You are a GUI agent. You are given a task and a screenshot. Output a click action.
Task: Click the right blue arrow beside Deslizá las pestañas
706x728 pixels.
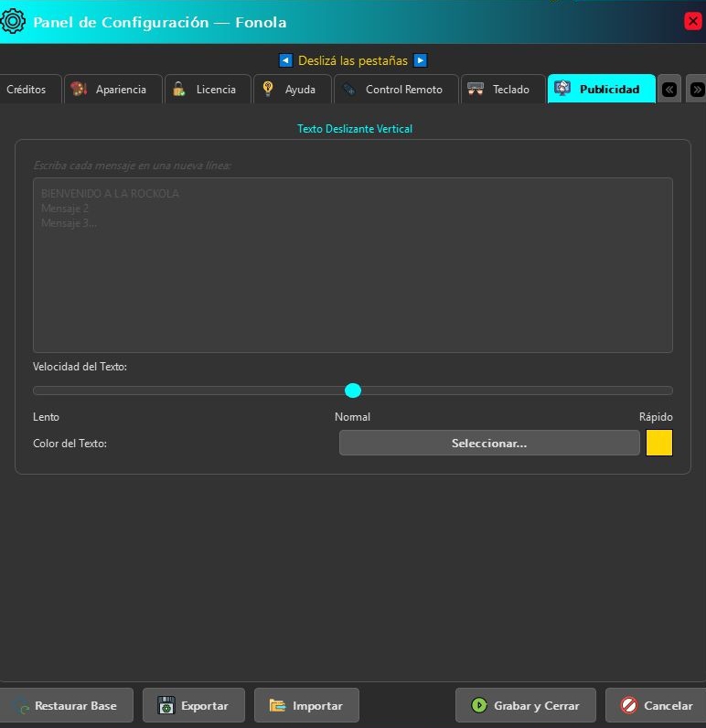(x=420, y=60)
